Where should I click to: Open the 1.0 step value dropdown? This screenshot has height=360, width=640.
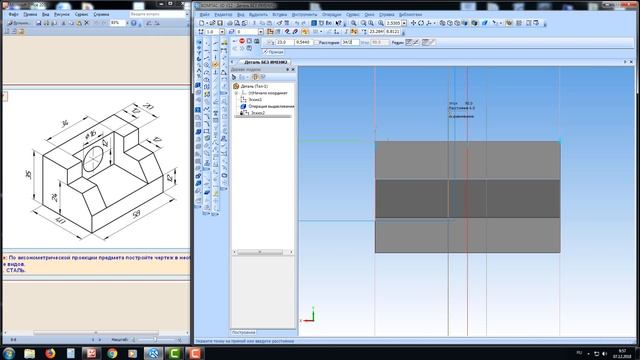coord(222,32)
